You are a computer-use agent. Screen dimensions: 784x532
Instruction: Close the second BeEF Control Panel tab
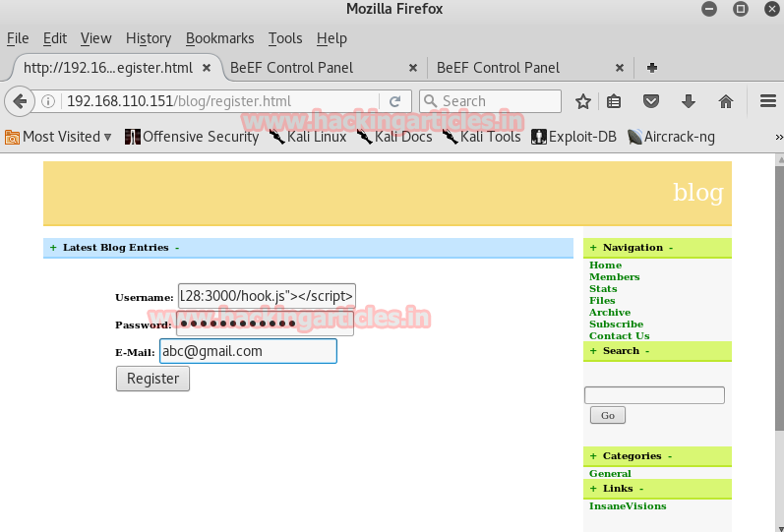coord(620,68)
